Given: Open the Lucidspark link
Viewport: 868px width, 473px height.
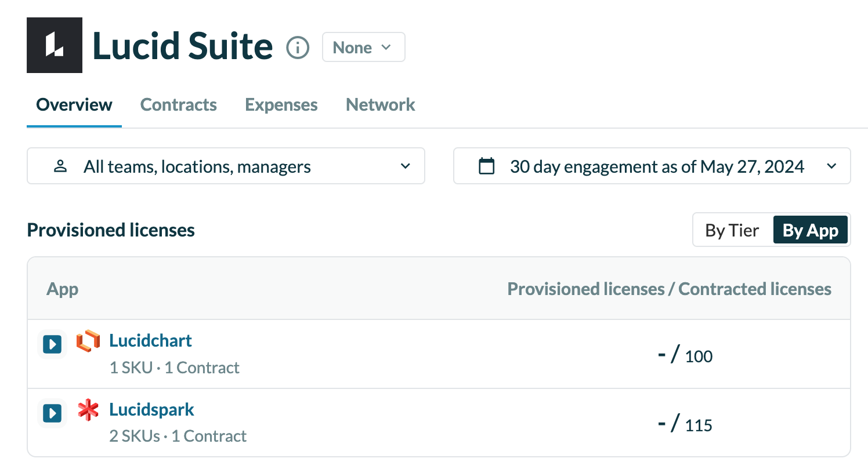Looking at the screenshot, I should click(151, 409).
